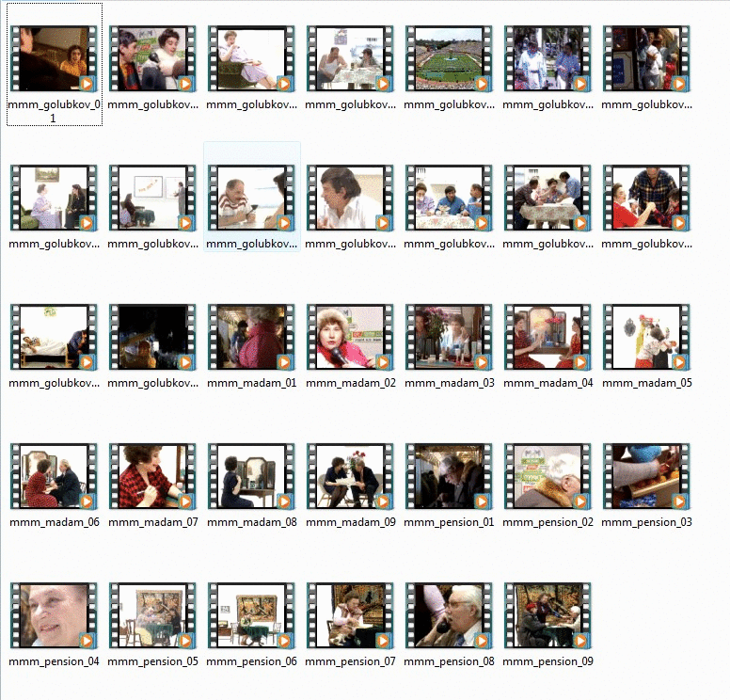Select the mmm_pension_04 video thumbnail
Screen dimensions: 730x700
[x=54, y=615]
